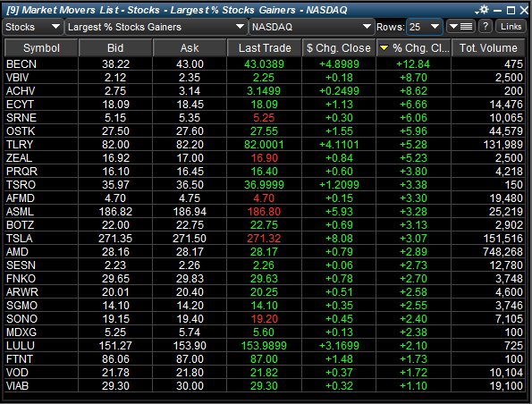
Task: Click LULU ask price 153.90
Action: 190,346
